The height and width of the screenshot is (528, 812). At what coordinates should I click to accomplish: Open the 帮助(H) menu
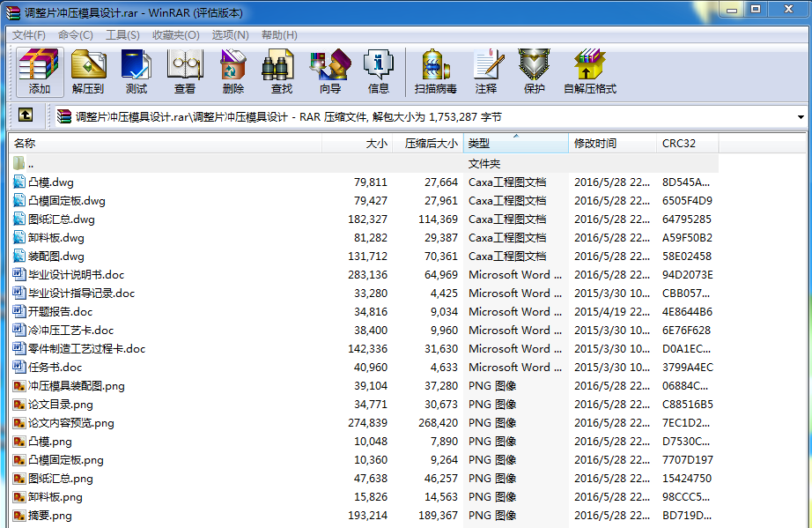point(279,34)
